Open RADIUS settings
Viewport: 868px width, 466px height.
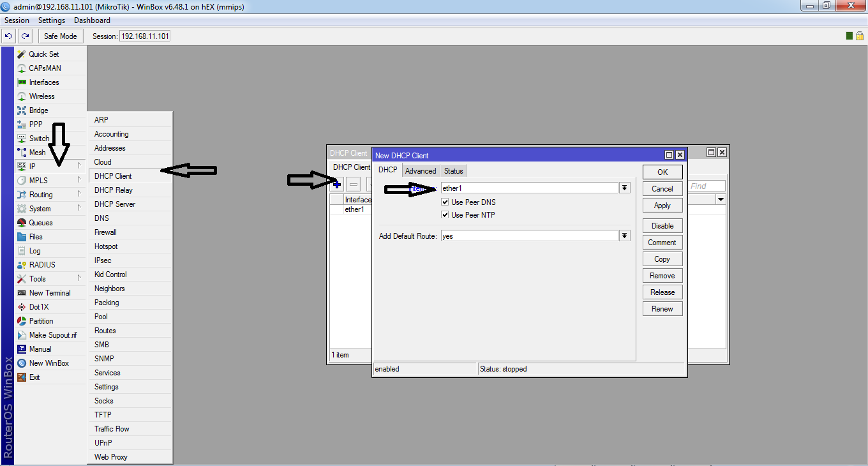click(50, 265)
